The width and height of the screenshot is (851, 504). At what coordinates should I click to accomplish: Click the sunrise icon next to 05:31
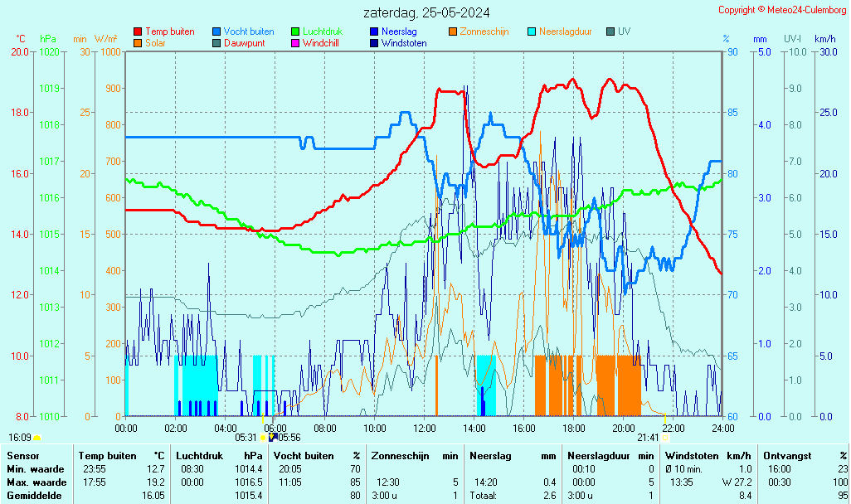(x=263, y=438)
